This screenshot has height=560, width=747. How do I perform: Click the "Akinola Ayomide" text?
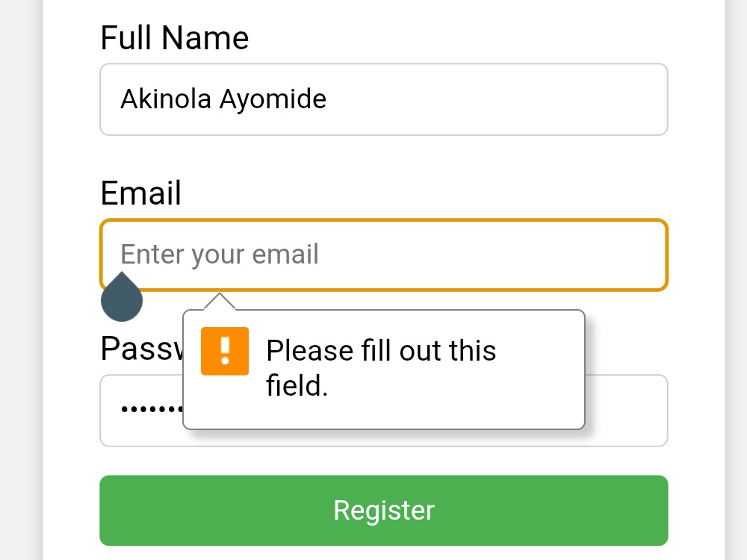pyautogui.click(x=223, y=99)
